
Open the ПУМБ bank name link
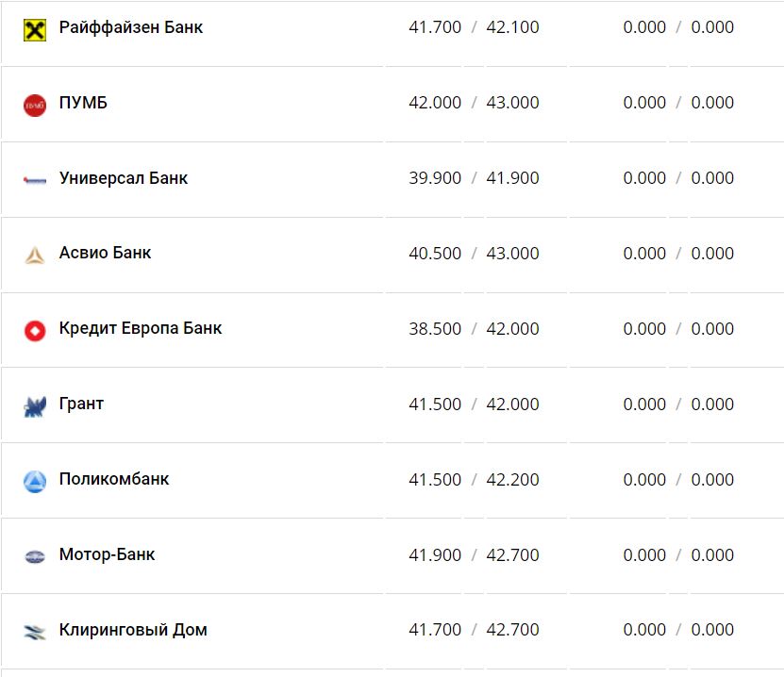point(83,103)
